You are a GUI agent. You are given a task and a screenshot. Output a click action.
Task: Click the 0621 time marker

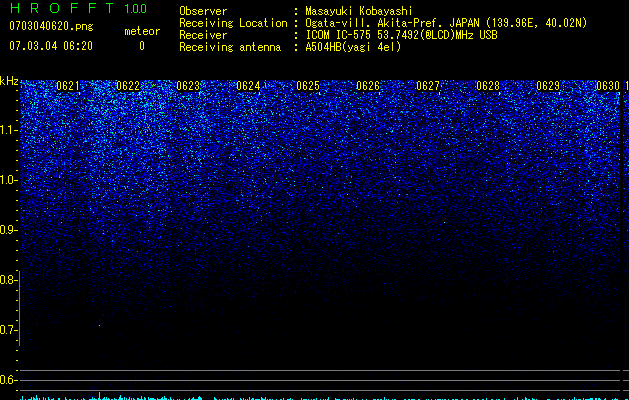[68, 86]
